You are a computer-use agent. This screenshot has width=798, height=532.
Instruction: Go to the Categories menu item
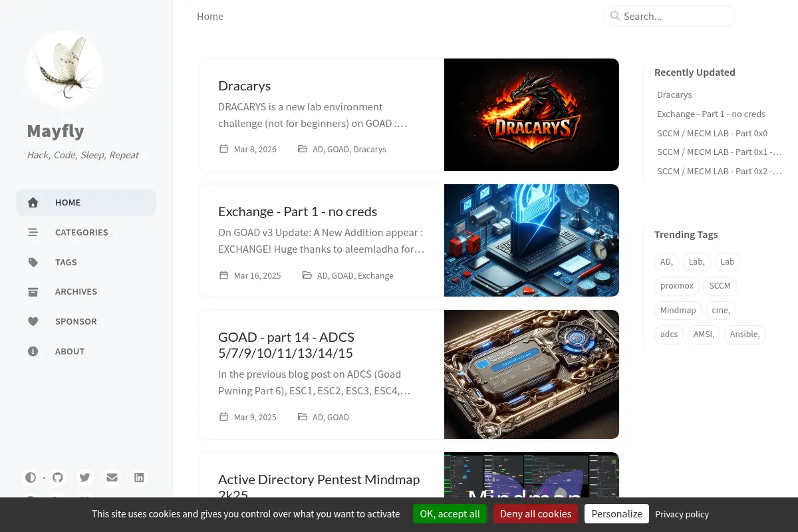click(x=86, y=232)
